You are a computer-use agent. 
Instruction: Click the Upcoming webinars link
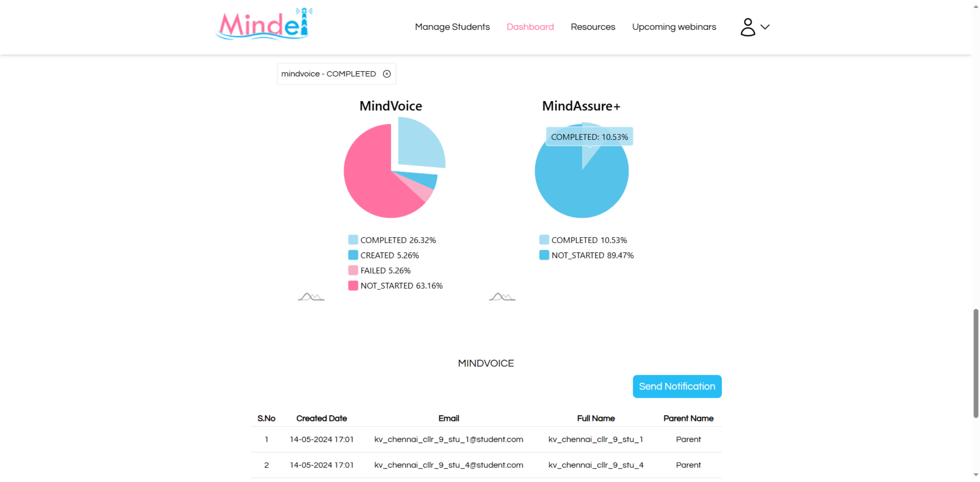(x=674, y=27)
